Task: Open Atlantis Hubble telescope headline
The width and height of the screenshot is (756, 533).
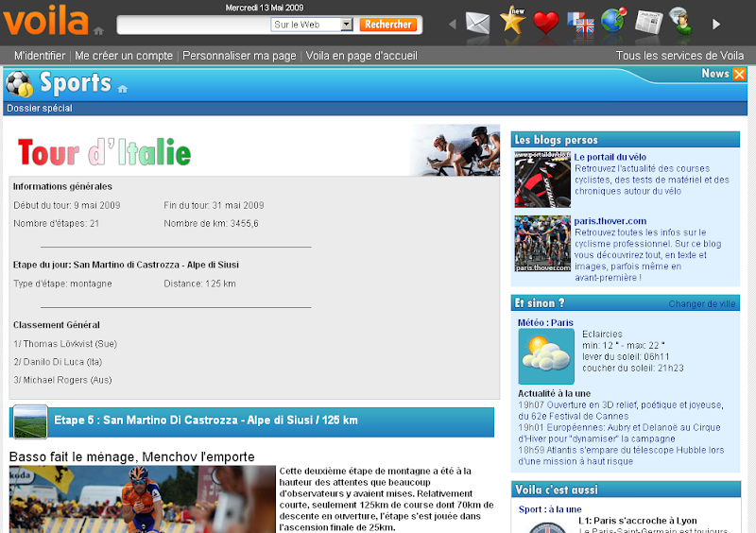Action: pyautogui.click(x=621, y=456)
